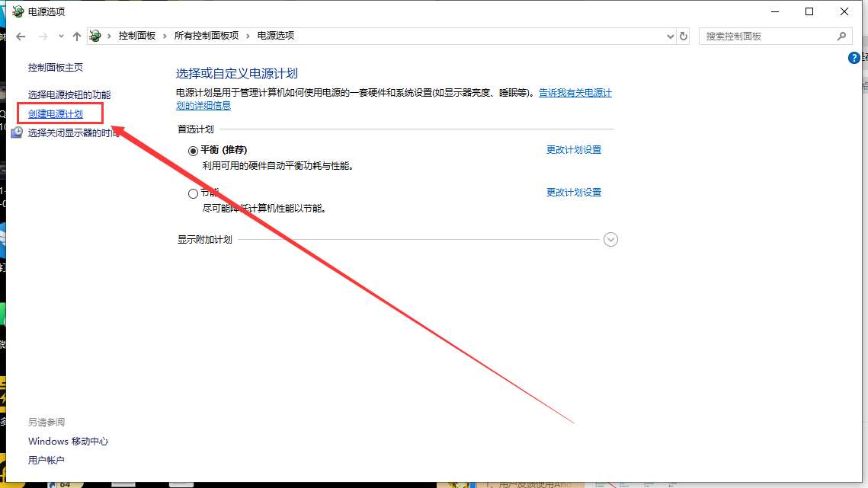The height and width of the screenshot is (488, 868).
Task: Open the address bar history dropdown
Action: click(670, 37)
